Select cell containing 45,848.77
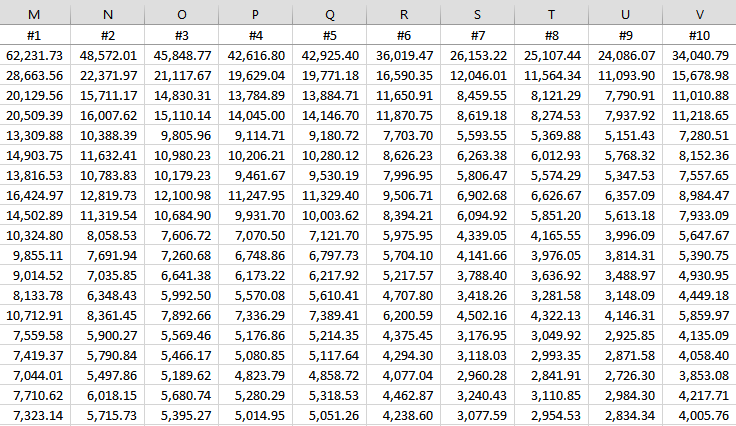 tap(182, 55)
